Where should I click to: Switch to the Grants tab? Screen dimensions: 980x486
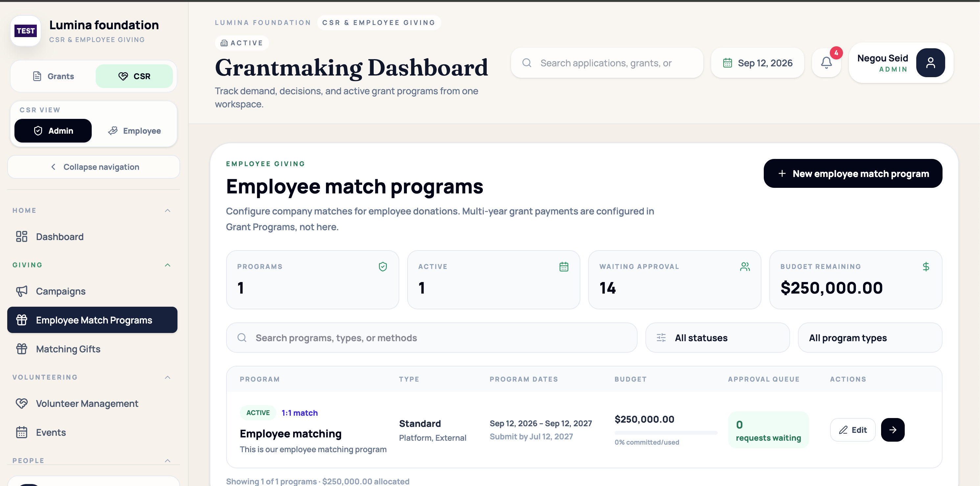(53, 76)
